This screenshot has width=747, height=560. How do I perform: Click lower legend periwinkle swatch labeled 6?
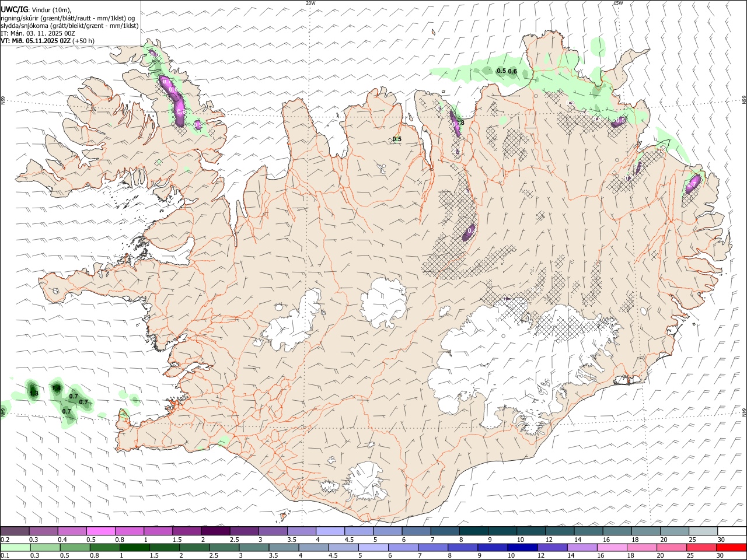[403, 548]
